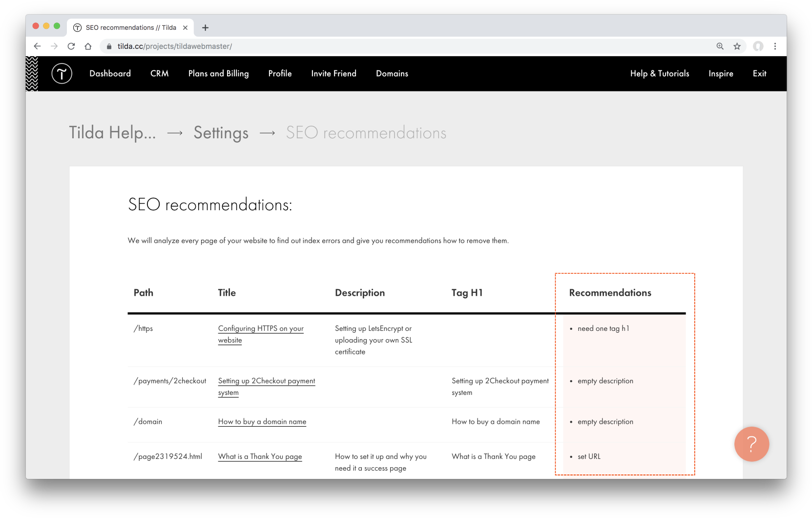The image size is (812, 518).
Task: Open Dashboard in the top navigation
Action: [110, 73]
